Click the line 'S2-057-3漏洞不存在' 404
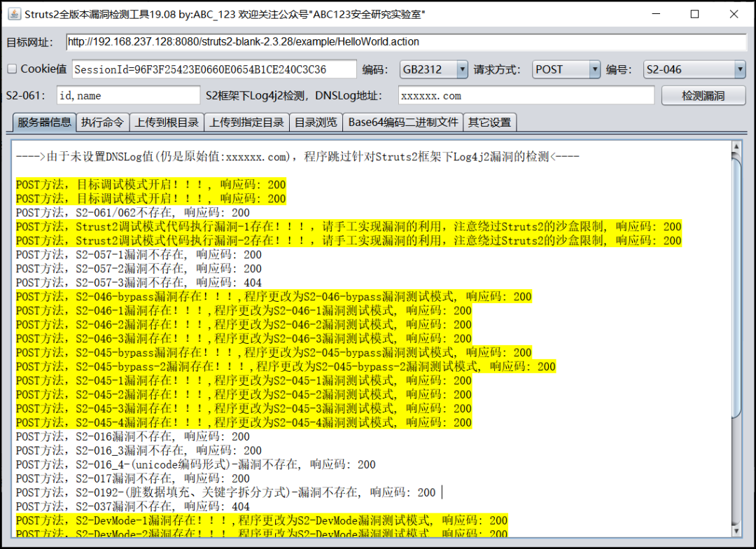The image size is (756, 549). 139,283
